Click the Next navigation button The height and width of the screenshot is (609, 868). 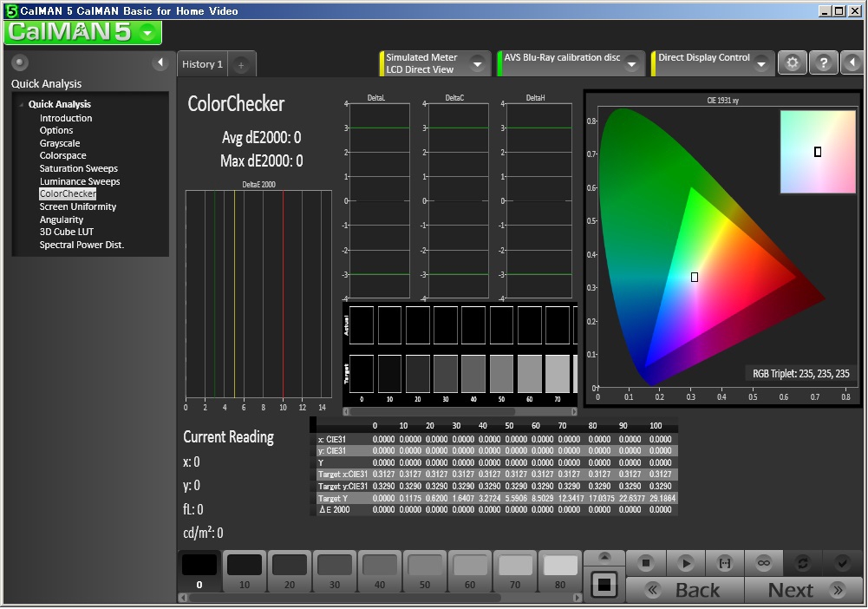804,590
